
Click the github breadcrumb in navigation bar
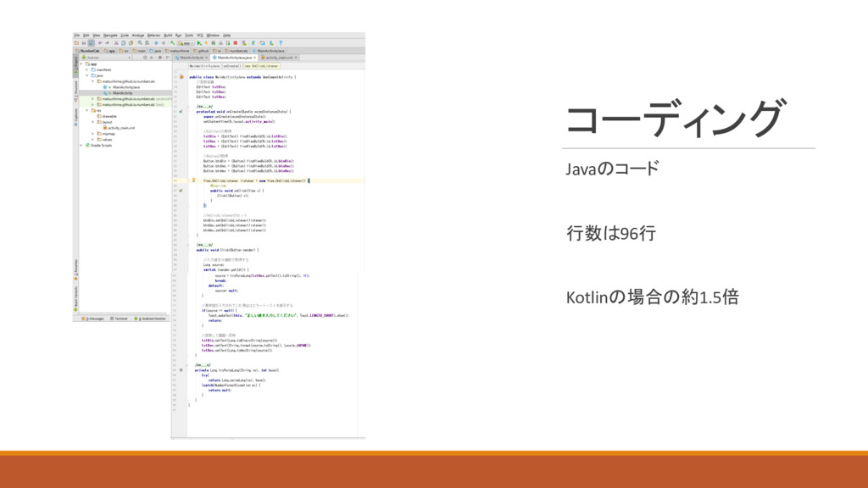click(201, 51)
